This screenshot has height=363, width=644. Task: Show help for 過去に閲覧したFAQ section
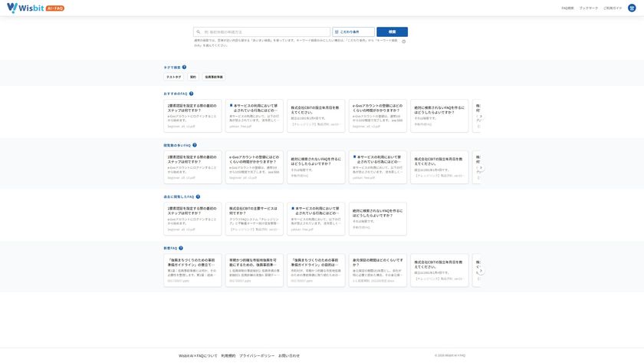click(x=198, y=196)
